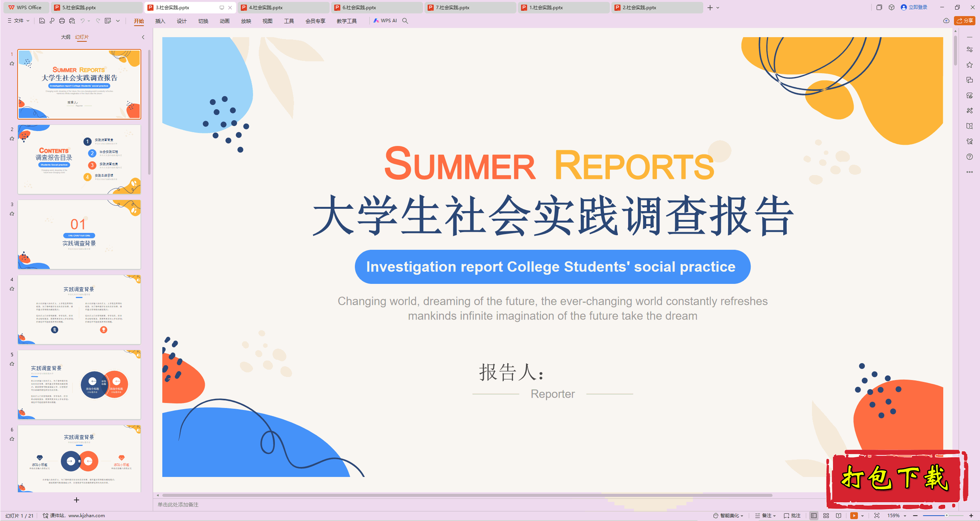Screen dimensions: 980x521
Task: Open the Print preview icon
Action: pyautogui.click(x=72, y=21)
